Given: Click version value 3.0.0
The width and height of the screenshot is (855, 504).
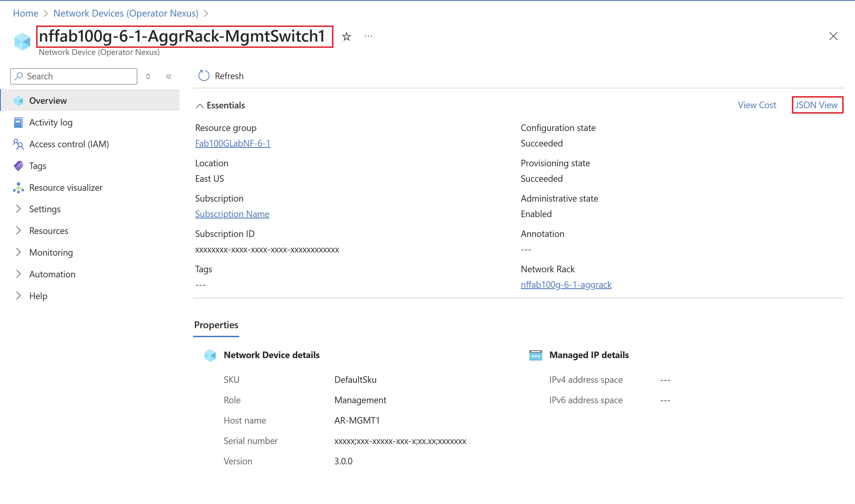Looking at the screenshot, I should click(x=343, y=461).
